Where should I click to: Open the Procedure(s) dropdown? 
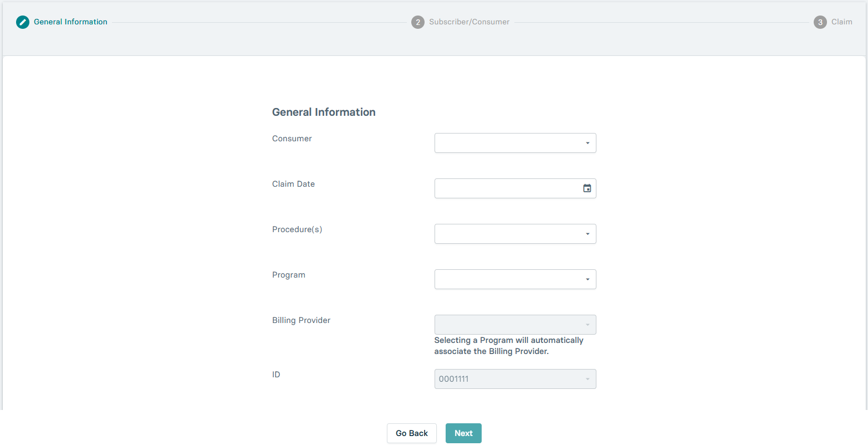click(515, 234)
